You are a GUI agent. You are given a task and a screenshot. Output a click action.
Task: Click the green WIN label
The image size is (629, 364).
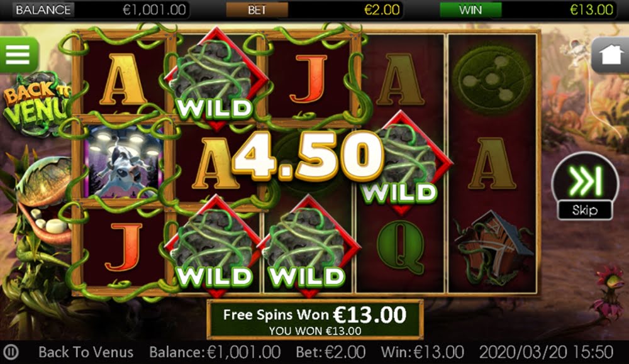click(470, 10)
